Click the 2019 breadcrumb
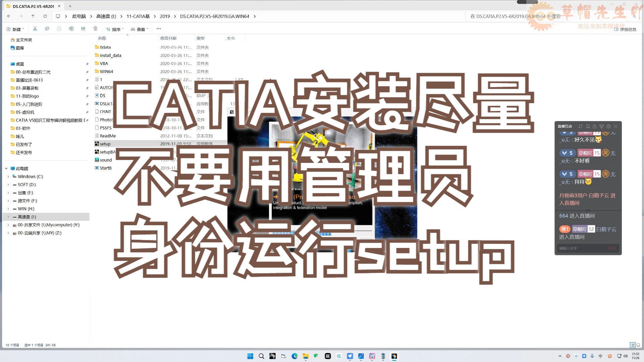Screen dimensions: 644x362 165,16
